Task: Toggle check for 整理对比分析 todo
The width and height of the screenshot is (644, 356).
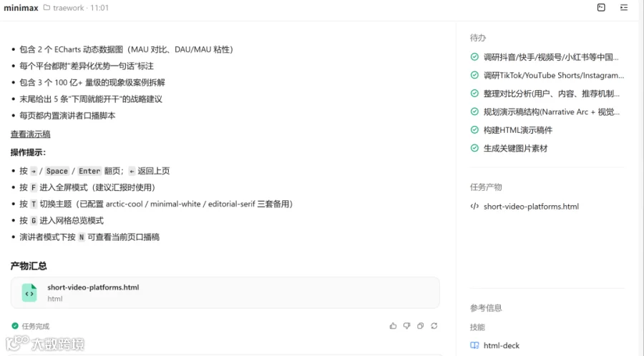Action: click(x=474, y=93)
